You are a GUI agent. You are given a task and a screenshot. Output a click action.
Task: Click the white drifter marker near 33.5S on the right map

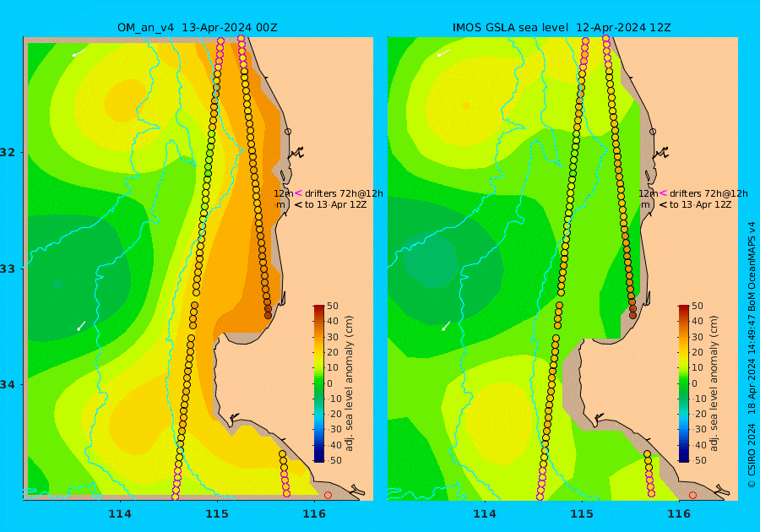[447, 326]
